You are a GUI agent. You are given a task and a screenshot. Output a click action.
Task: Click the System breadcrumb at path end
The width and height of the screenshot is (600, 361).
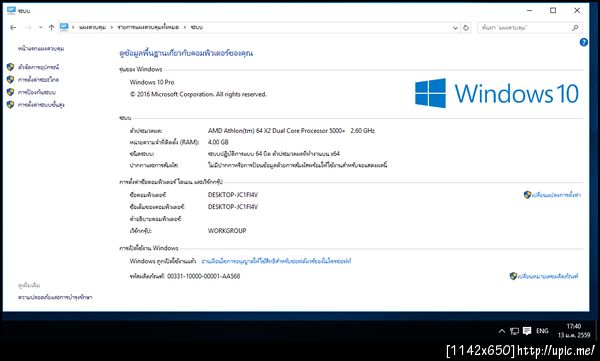click(197, 28)
